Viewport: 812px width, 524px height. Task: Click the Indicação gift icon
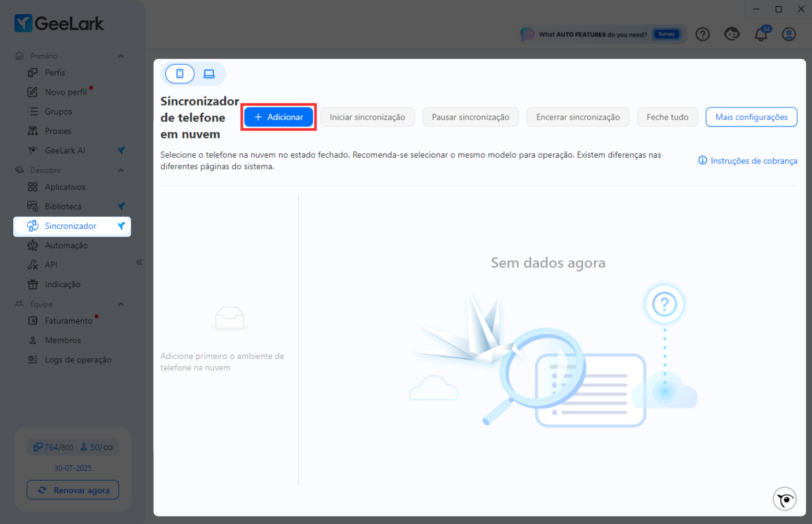tap(33, 284)
